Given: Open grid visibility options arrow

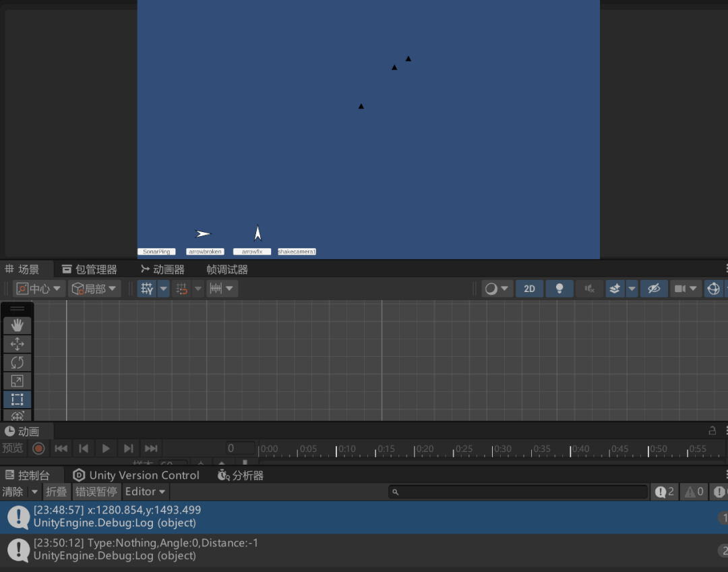Looking at the screenshot, I should click(x=163, y=289).
